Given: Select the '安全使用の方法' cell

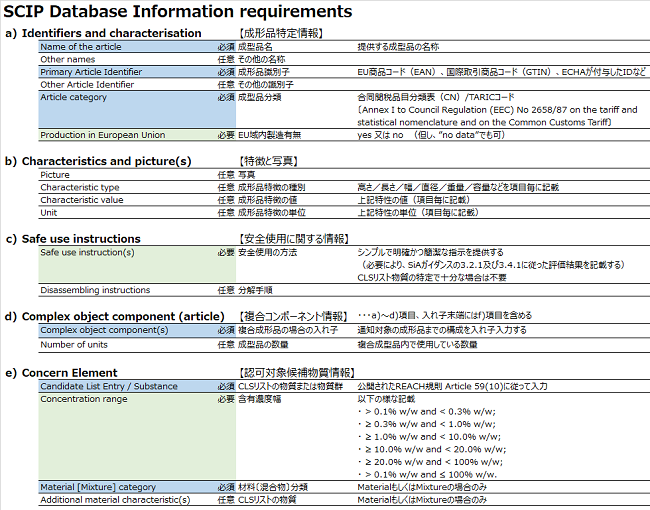Looking at the screenshot, I should click(267, 253).
